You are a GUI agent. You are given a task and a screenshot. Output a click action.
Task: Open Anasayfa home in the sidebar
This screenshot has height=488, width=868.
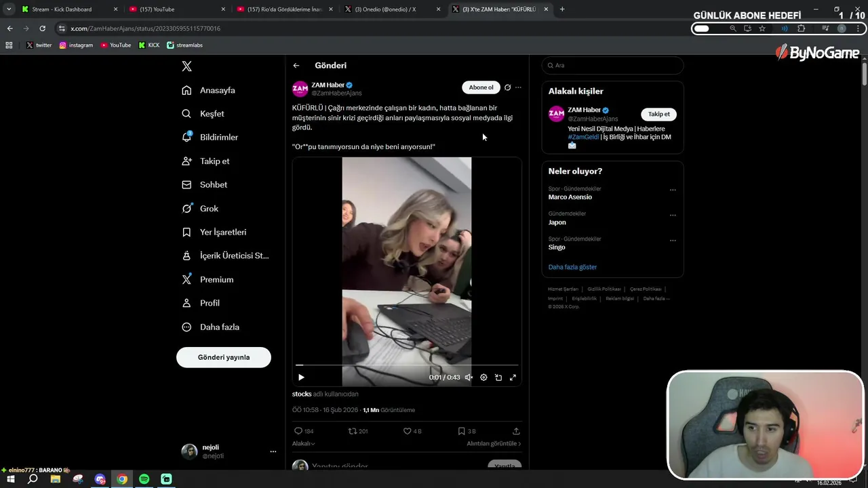pos(208,90)
